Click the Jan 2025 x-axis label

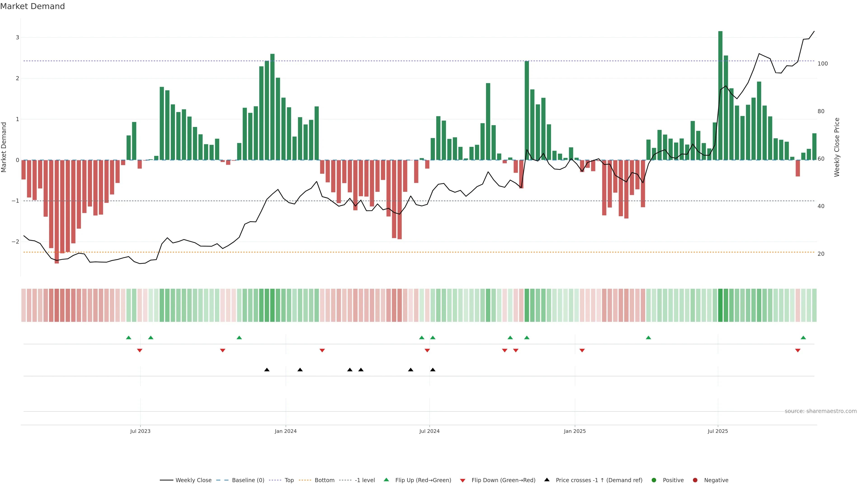pos(575,431)
